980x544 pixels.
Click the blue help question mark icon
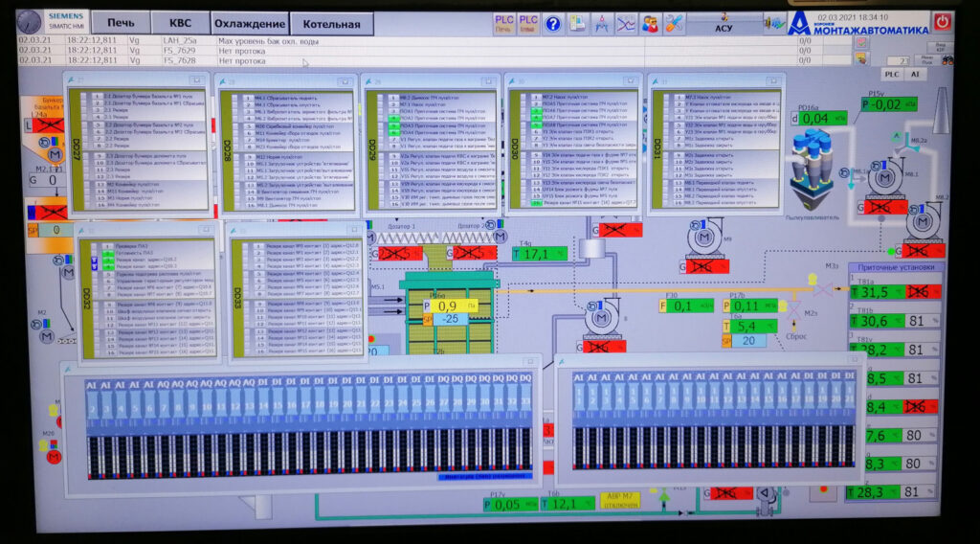pyautogui.click(x=552, y=24)
